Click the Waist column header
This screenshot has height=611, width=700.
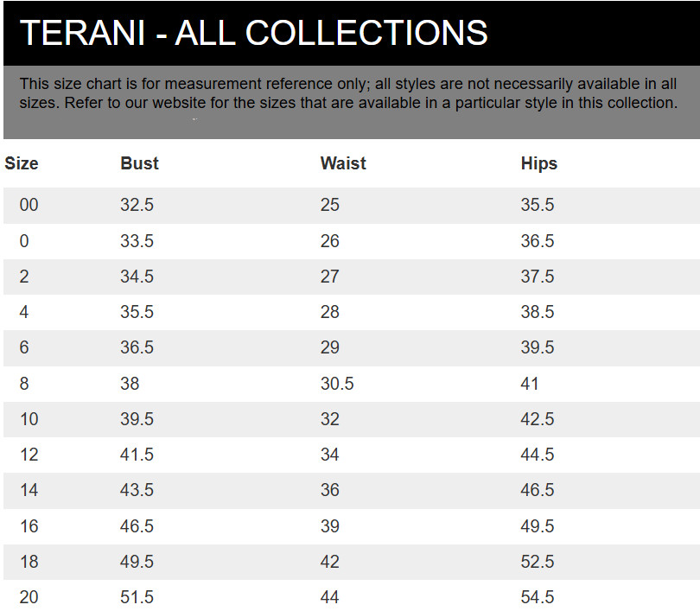pos(343,163)
